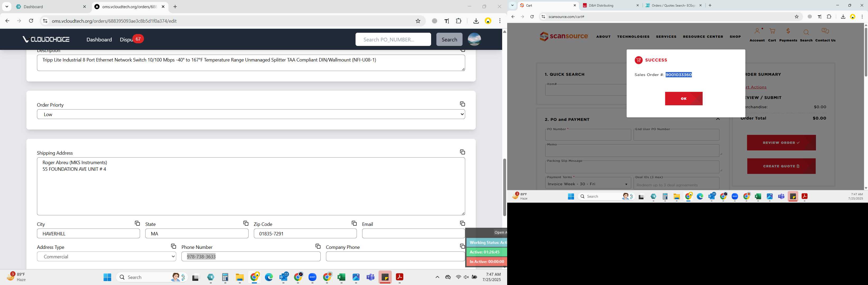Open Address Type dropdown showing Commercial
This screenshot has height=285, width=868.
[106, 256]
